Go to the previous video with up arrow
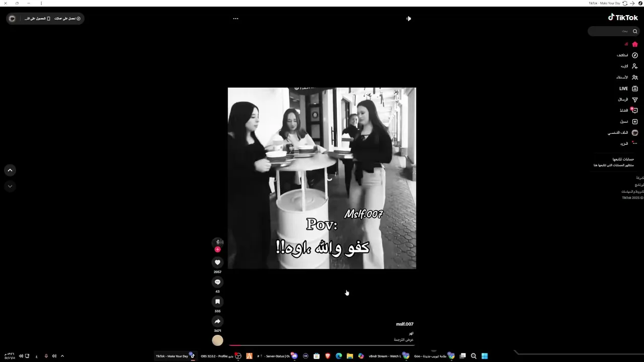This screenshot has height=362, width=644. click(x=10, y=170)
